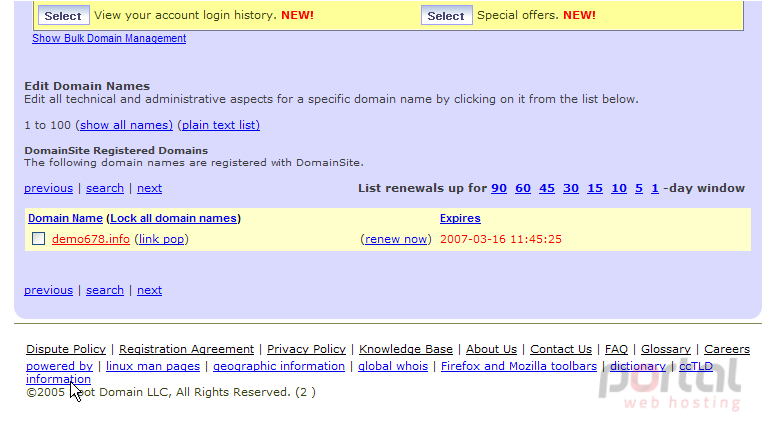The width and height of the screenshot is (776, 422).
Task: Open the demo678.info domain link
Action: pos(91,239)
